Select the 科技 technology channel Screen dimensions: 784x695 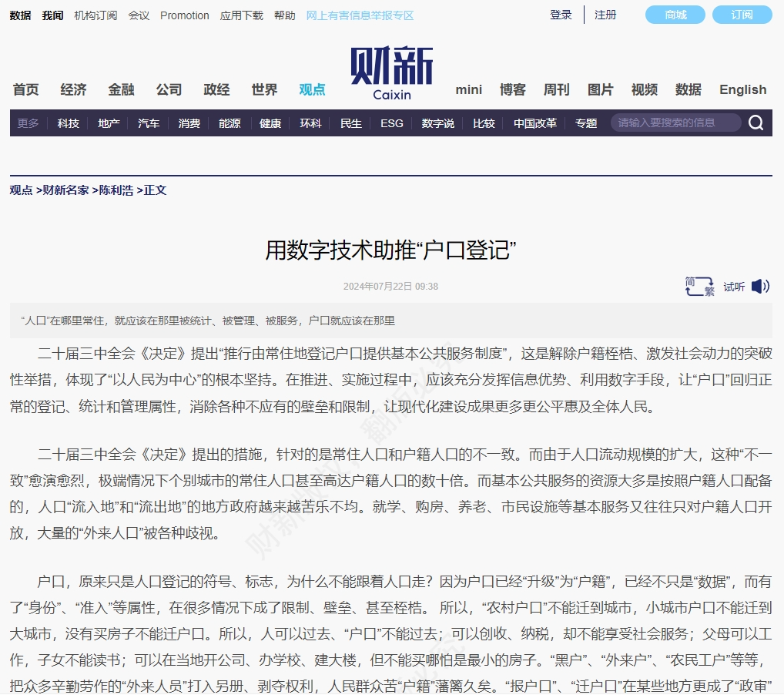click(68, 123)
